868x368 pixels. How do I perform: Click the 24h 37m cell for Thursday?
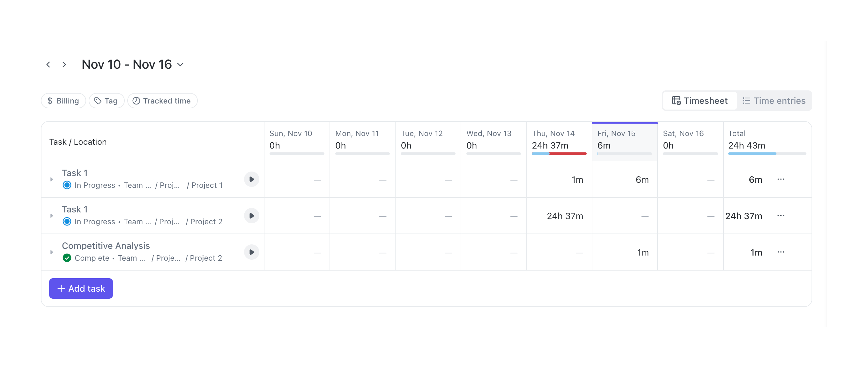click(x=564, y=216)
